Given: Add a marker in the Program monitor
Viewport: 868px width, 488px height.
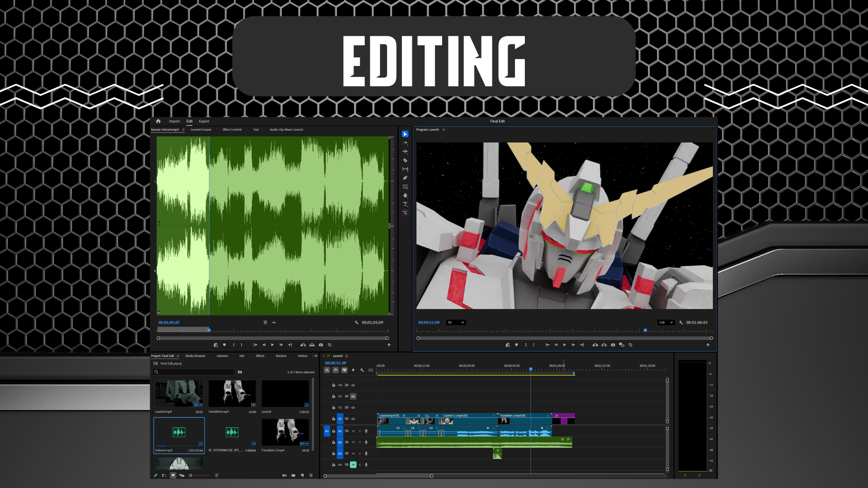Looking at the screenshot, I should [x=516, y=345].
